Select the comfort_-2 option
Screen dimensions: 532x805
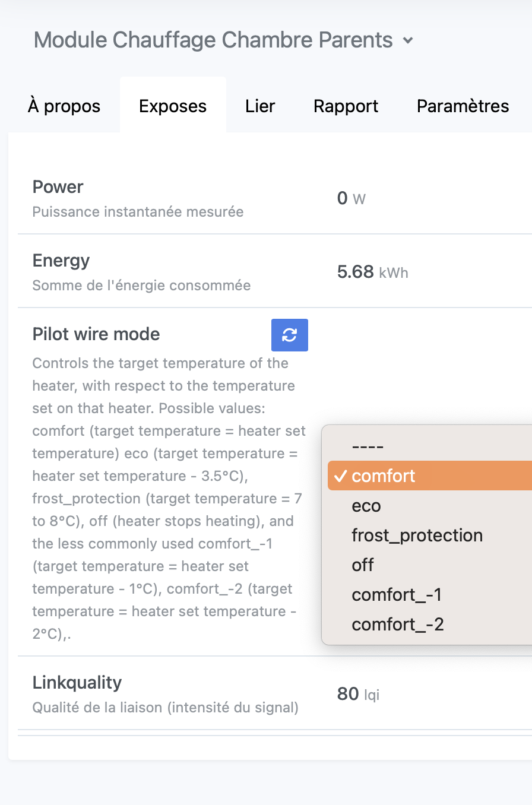pyautogui.click(x=398, y=625)
